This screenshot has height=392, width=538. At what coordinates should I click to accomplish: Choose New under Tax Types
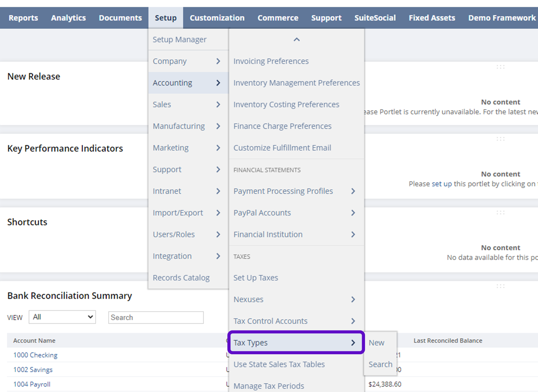pyautogui.click(x=376, y=343)
